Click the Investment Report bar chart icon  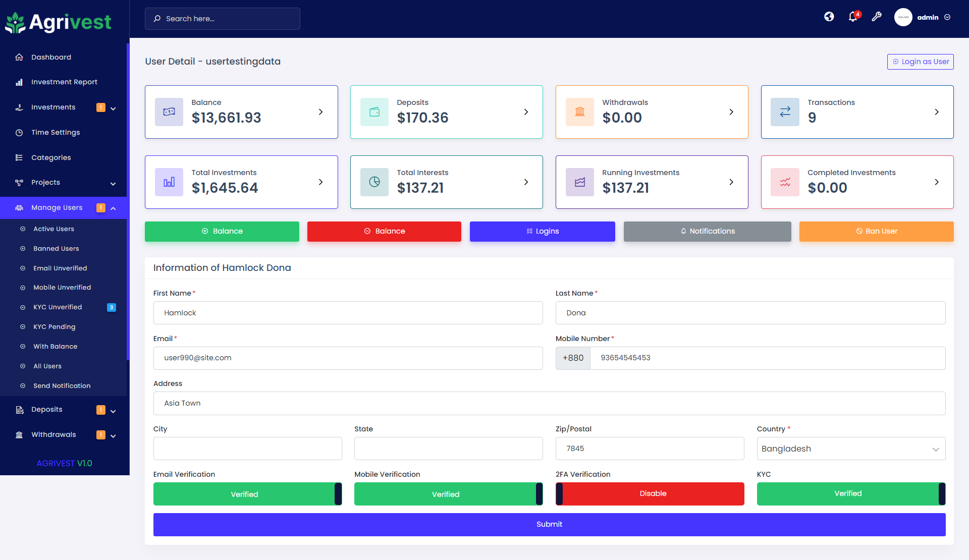[x=19, y=82]
